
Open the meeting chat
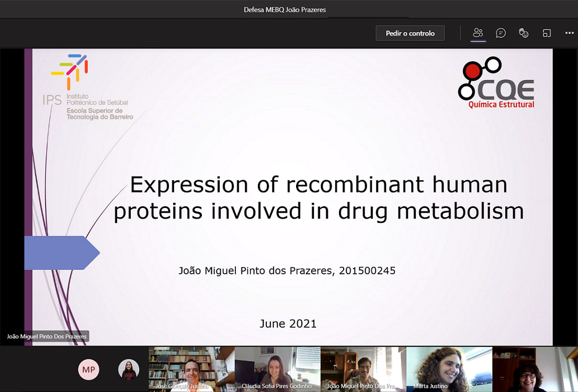[501, 33]
